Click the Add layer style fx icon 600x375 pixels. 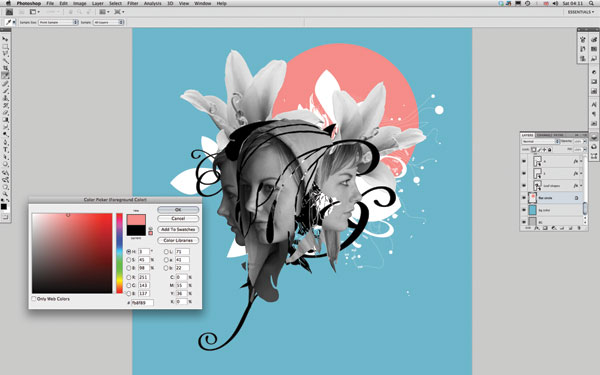[536, 228]
